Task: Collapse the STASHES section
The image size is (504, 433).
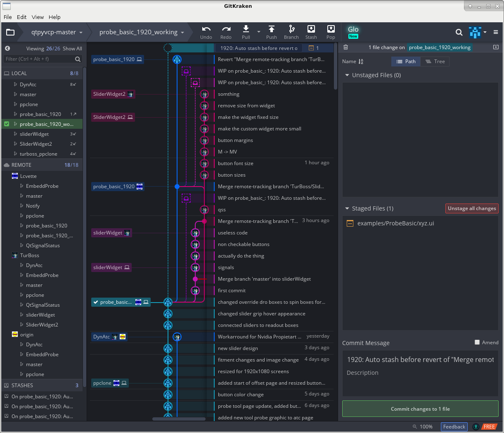Action: click(x=42, y=385)
